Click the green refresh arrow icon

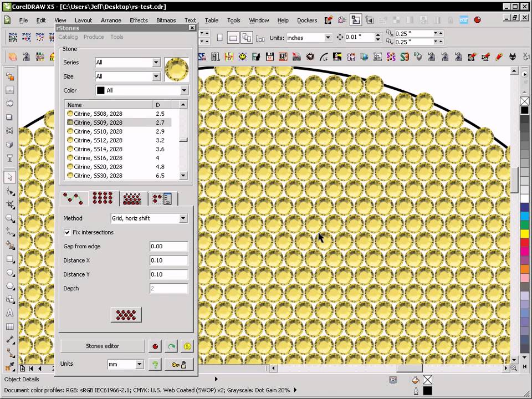click(171, 346)
